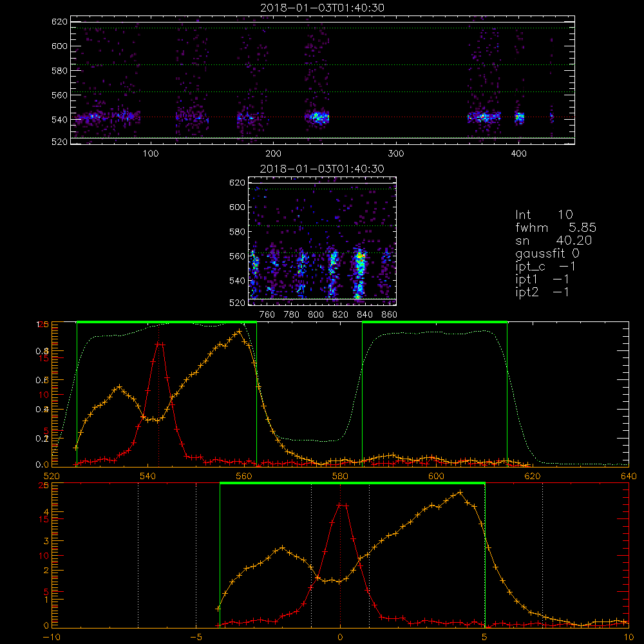
Task: Click the "ipt1 -1" parameter line
Action: pos(542,279)
